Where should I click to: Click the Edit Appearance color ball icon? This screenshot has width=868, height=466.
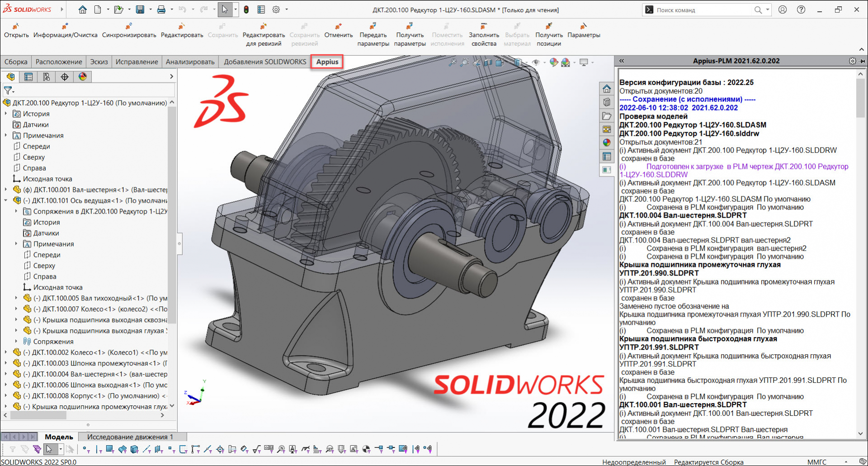click(x=553, y=62)
